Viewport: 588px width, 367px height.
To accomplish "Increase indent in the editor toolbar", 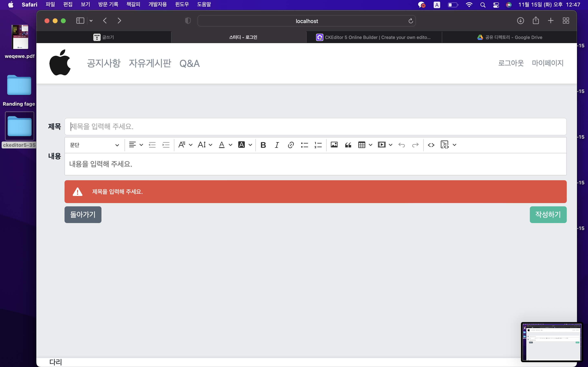I will [x=166, y=145].
